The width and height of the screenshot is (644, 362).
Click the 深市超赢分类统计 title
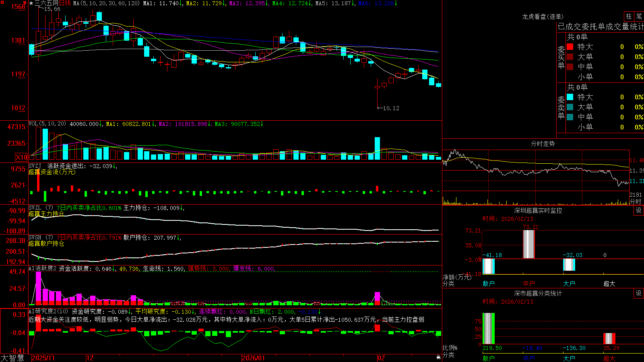[x=538, y=293]
